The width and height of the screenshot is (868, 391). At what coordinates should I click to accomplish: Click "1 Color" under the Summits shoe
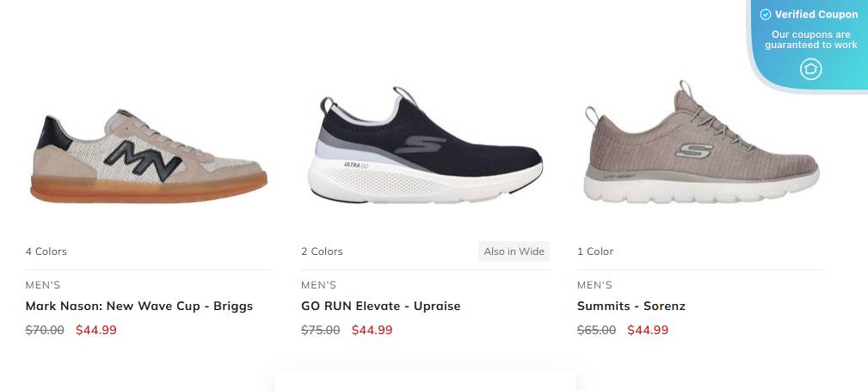click(x=595, y=251)
